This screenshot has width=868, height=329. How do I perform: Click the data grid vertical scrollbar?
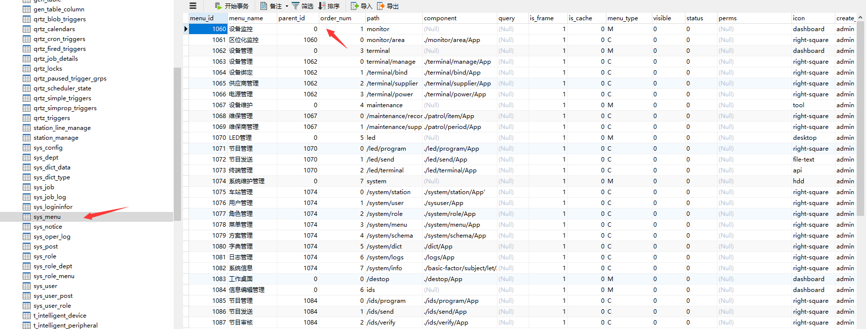[x=861, y=119]
